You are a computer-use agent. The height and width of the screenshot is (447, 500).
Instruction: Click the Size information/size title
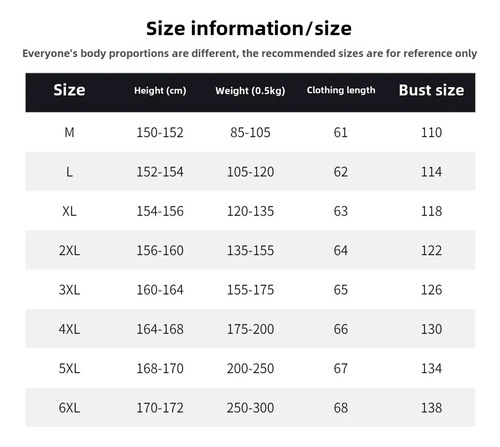pyautogui.click(x=249, y=28)
